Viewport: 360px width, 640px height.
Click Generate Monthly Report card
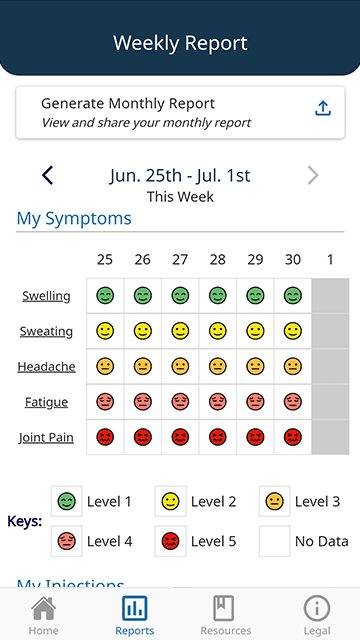tap(180, 112)
